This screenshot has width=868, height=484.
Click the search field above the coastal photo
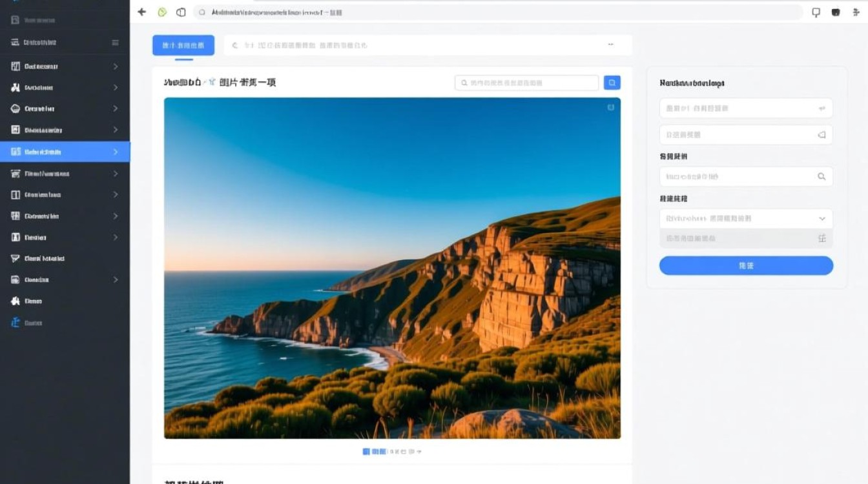tap(526, 83)
